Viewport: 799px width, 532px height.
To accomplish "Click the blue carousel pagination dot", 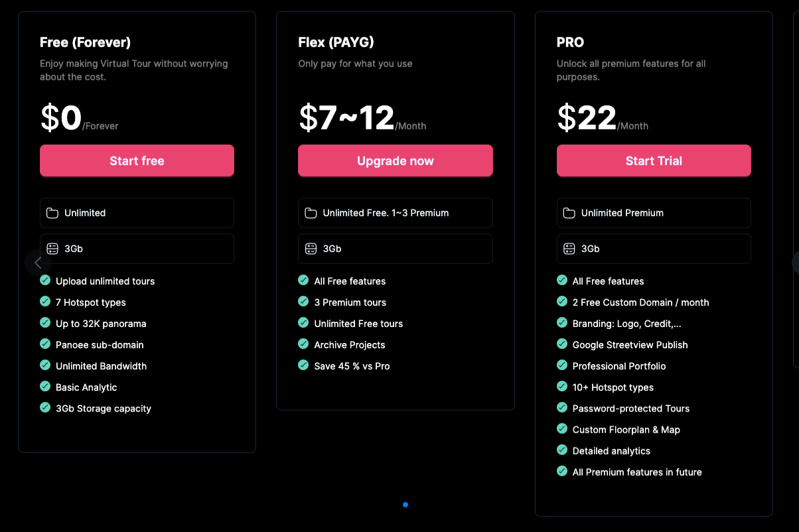I will (x=405, y=505).
